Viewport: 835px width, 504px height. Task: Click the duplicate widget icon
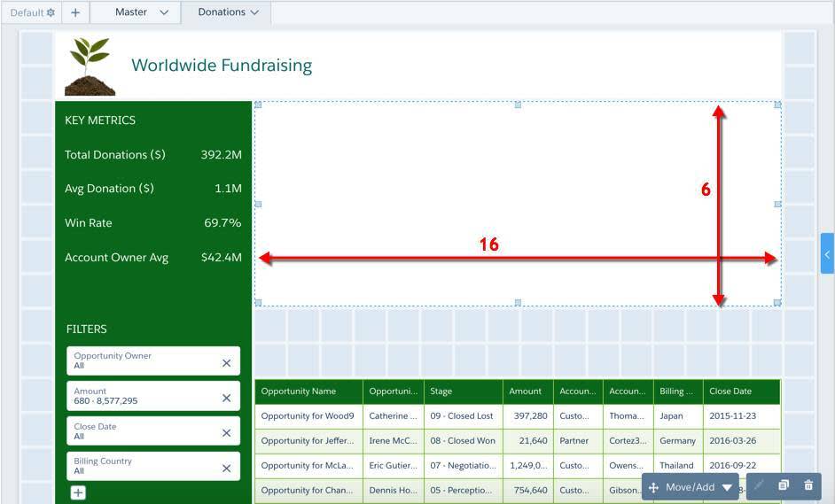(x=784, y=485)
